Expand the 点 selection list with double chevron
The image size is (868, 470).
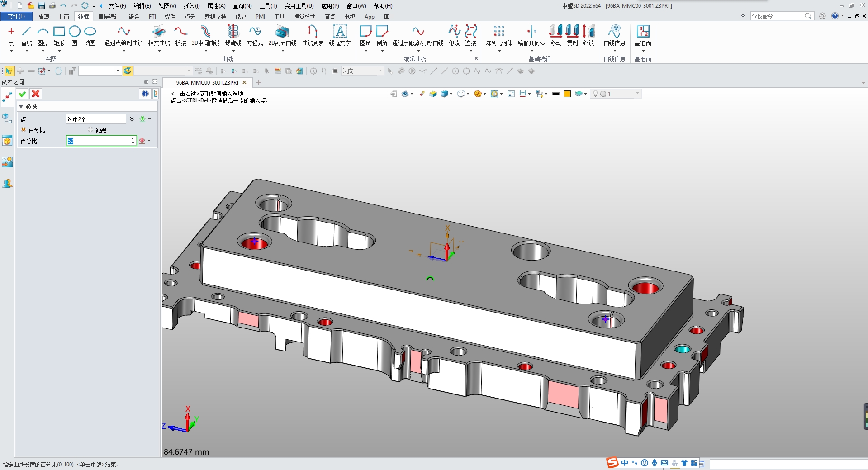click(x=132, y=119)
